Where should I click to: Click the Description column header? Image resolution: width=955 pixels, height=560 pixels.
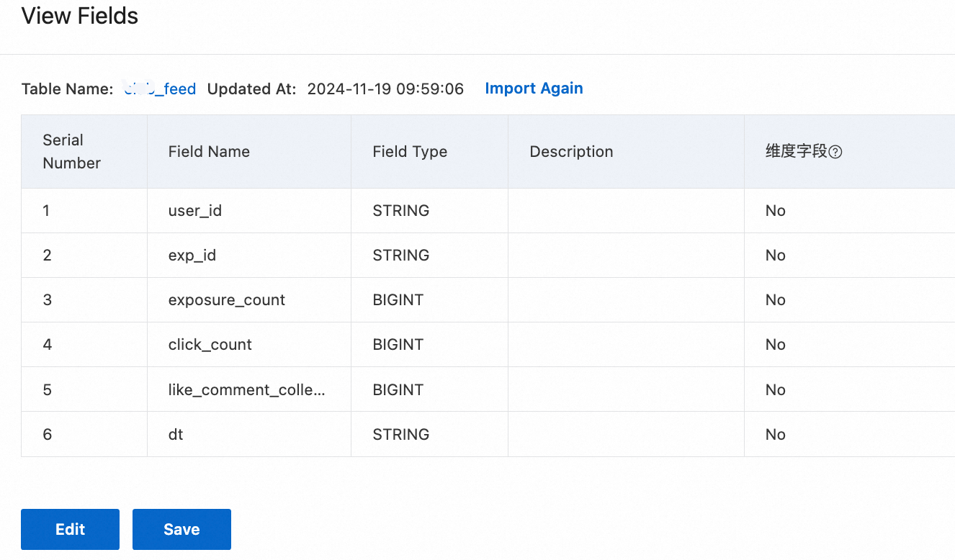[x=571, y=152]
